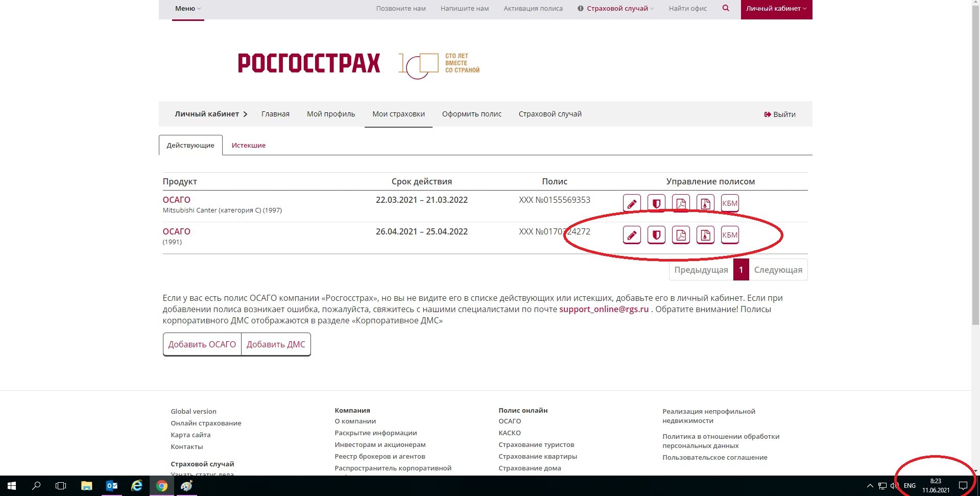
Task: Open File Explorer from the taskbar
Action: 87,486
